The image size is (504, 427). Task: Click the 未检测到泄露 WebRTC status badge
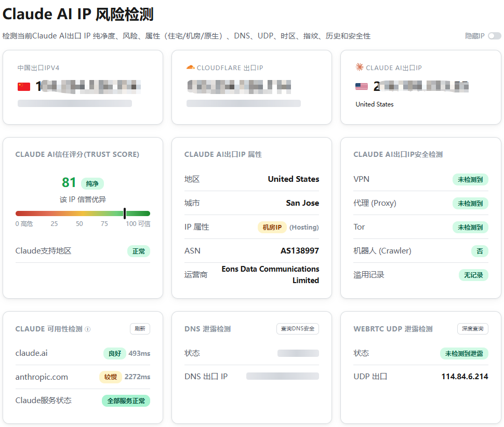pos(464,353)
